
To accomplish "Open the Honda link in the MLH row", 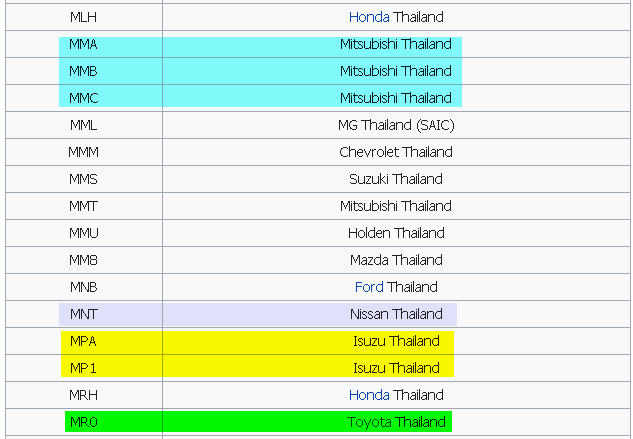I will click(369, 17).
